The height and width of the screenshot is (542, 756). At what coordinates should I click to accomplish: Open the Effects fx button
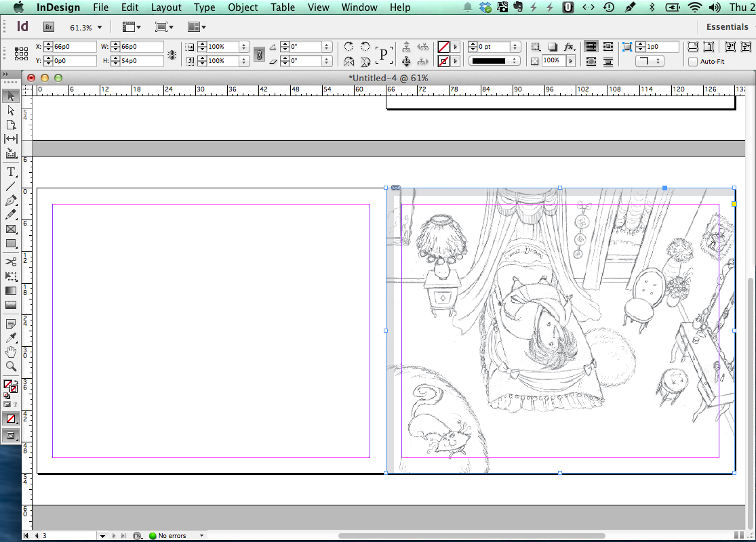coord(570,47)
